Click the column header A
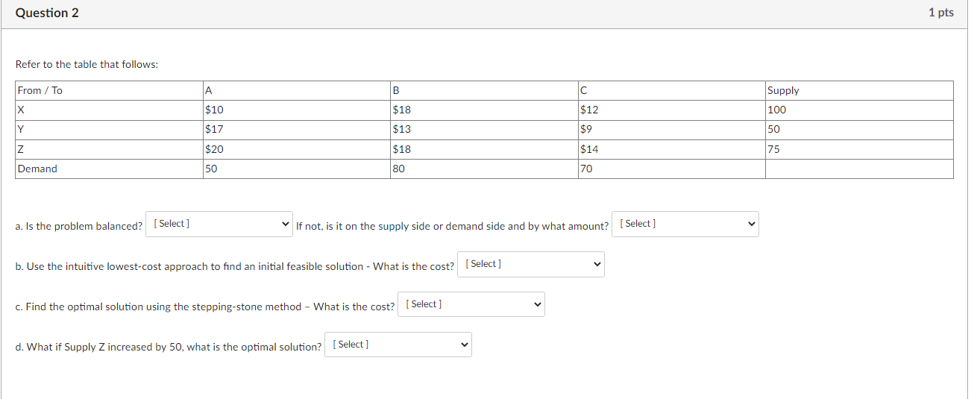 [x=296, y=91]
